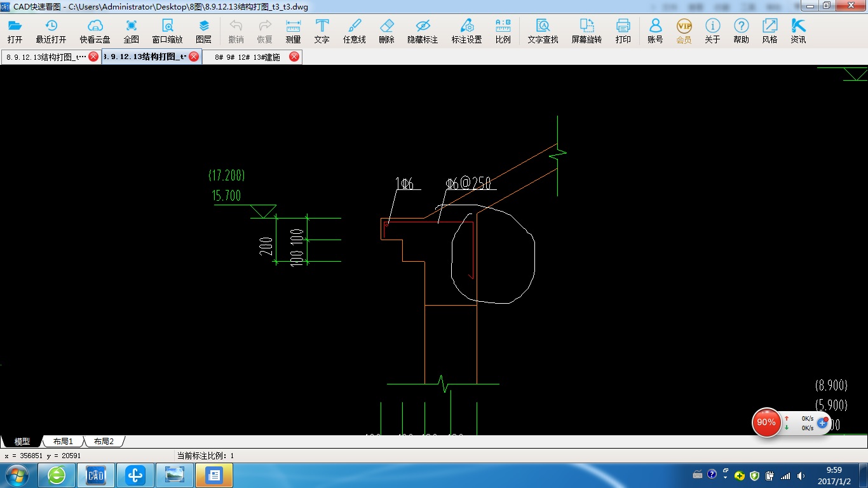Change the interface 风格 style
This screenshot has height=488, width=868.
(x=770, y=31)
